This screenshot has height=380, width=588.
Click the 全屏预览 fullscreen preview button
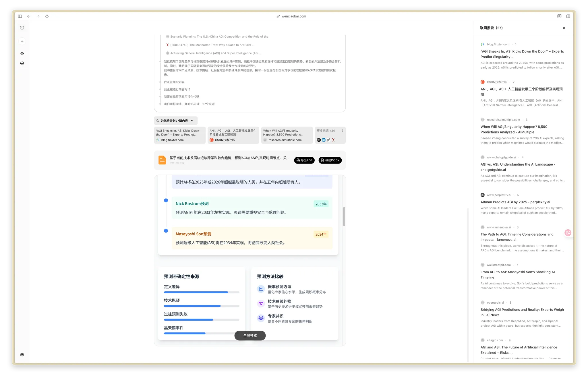point(250,336)
